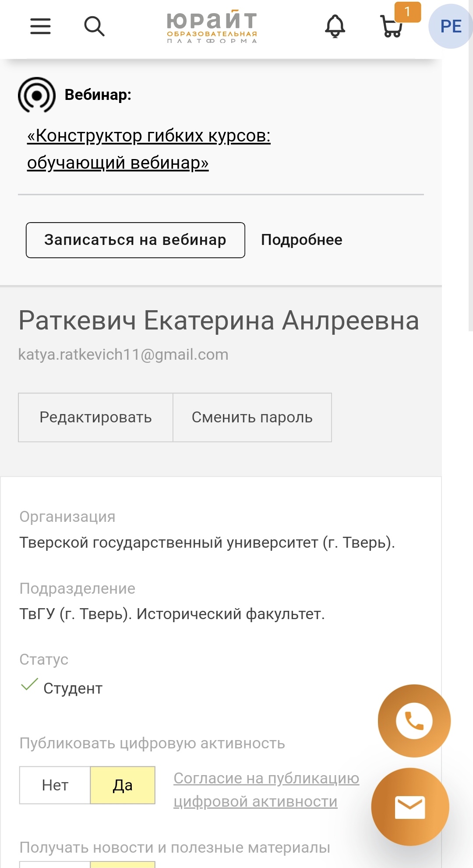This screenshot has width=473, height=868.
Task: Select Нет for publishing digital activity
Action: pos(55,785)
